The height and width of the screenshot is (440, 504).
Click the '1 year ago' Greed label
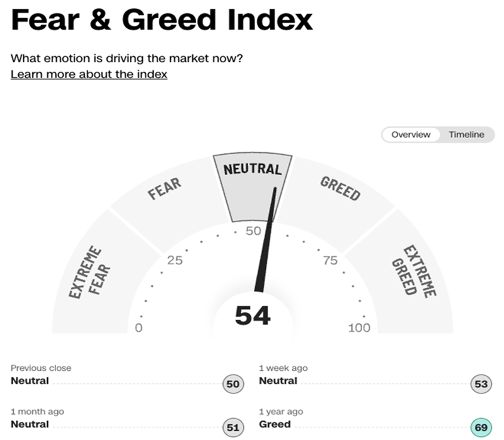(275, 424)
